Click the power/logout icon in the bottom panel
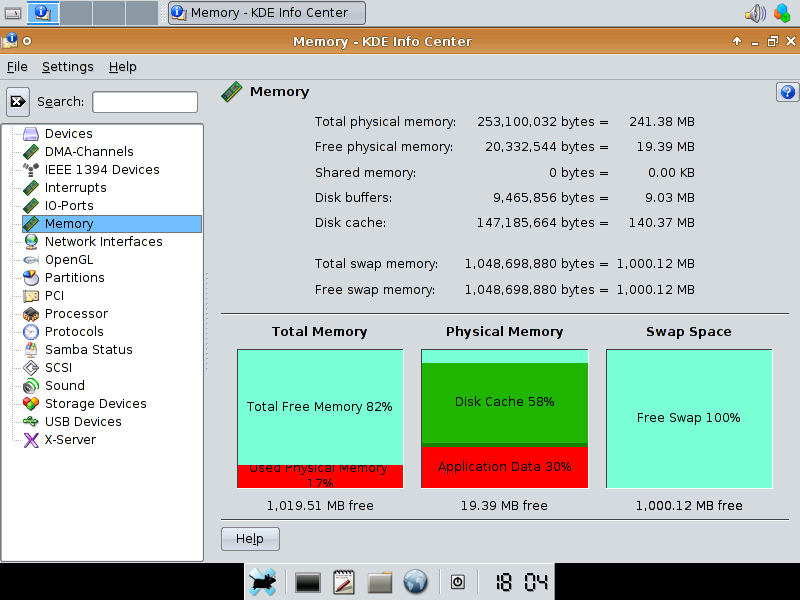 [x=458, y=582]
